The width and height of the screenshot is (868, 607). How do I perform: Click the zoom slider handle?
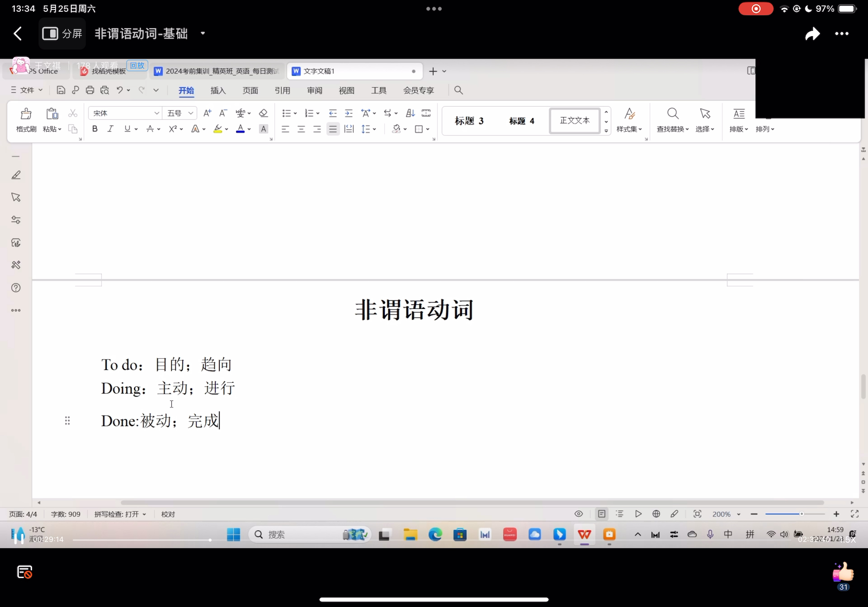[802, 514]
